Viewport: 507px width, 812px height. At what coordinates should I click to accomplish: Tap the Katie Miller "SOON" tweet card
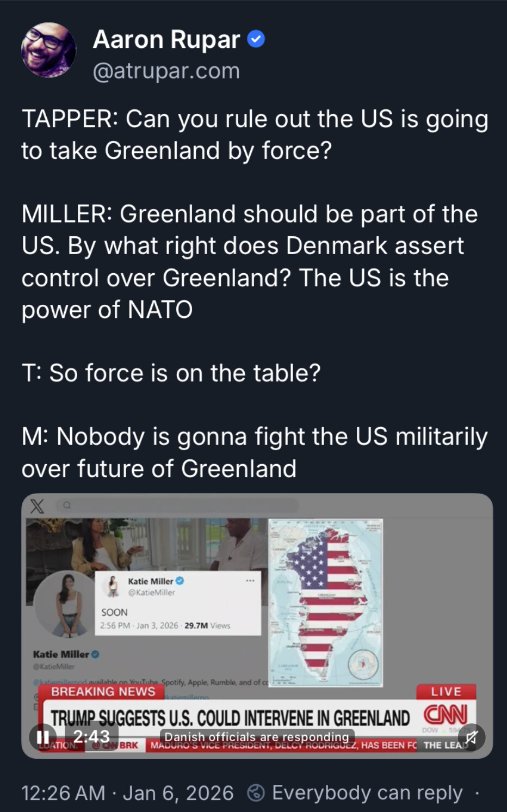178,603
